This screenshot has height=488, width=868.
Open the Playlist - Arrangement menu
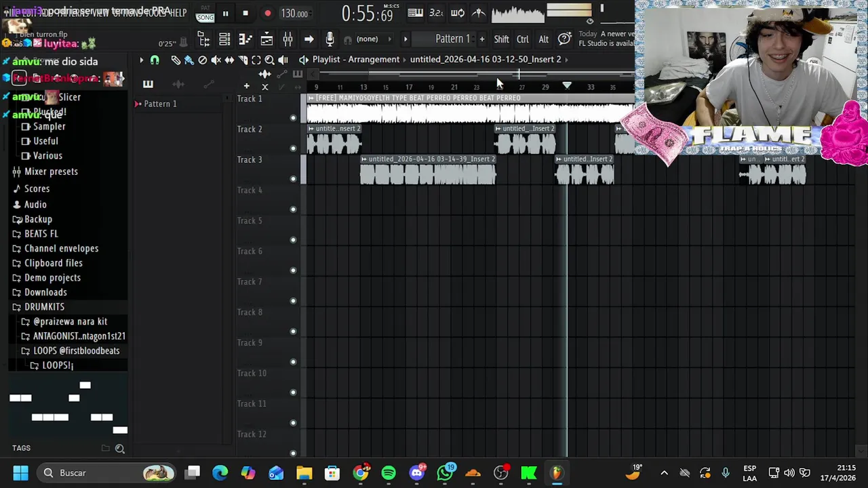point(355,60)
